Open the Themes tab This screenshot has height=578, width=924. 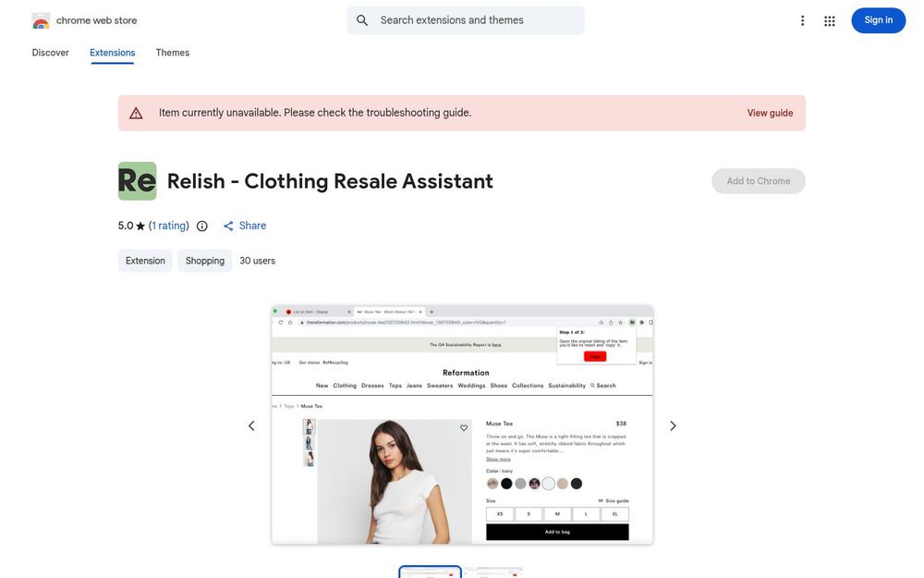[173, 53]
